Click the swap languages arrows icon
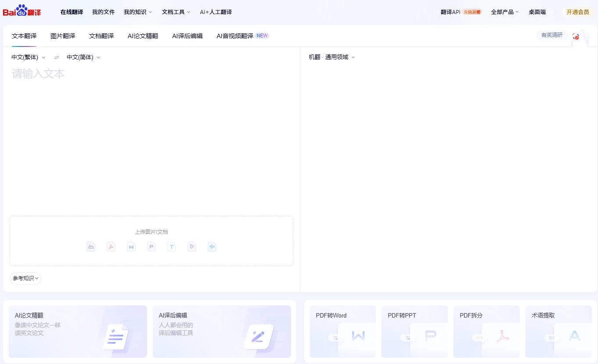This screenshot has width=598, height=364. [x=56, y=57]
